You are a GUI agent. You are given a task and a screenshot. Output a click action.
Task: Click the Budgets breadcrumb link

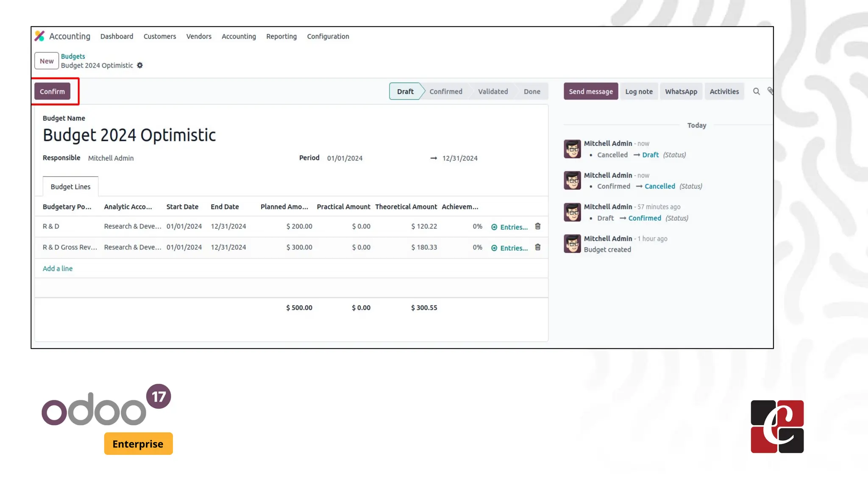pyautogui.click(x=73, y=56)
